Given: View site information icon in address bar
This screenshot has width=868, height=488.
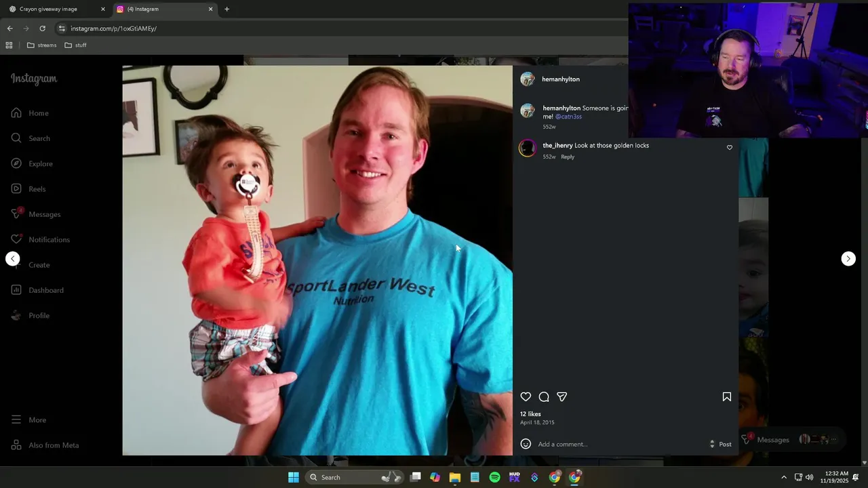Looking at the screenshot, I should (62, 28).
